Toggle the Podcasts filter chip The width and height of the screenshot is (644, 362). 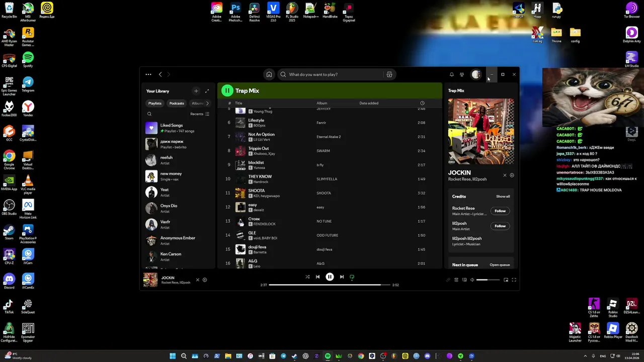click(x=177, y=103)
